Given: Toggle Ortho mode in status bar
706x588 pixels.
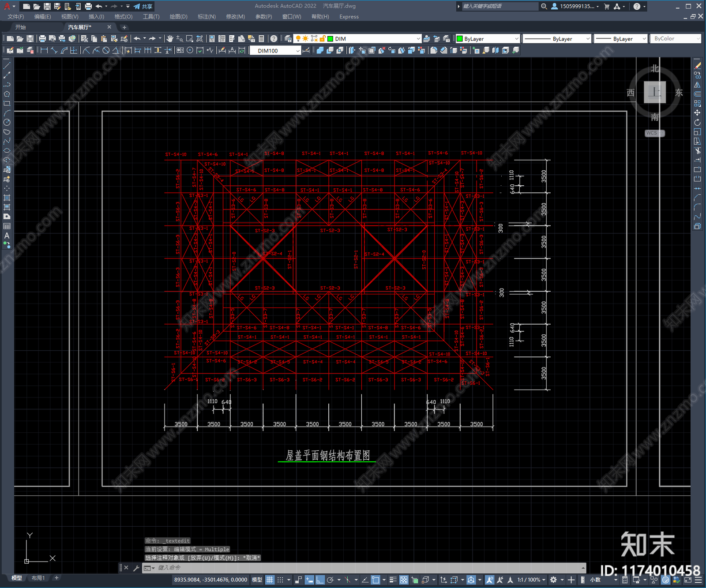Looking at the screenshot, I should click(x=320, y=580).
